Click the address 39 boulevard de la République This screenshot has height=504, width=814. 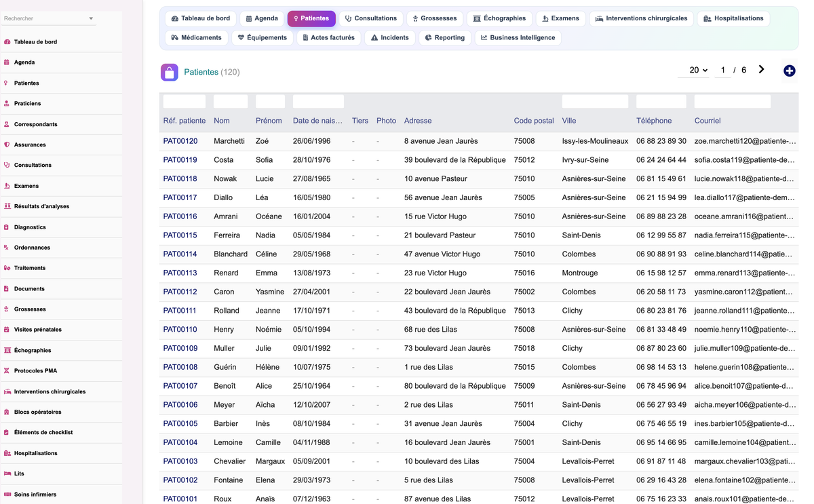[455, 160]
